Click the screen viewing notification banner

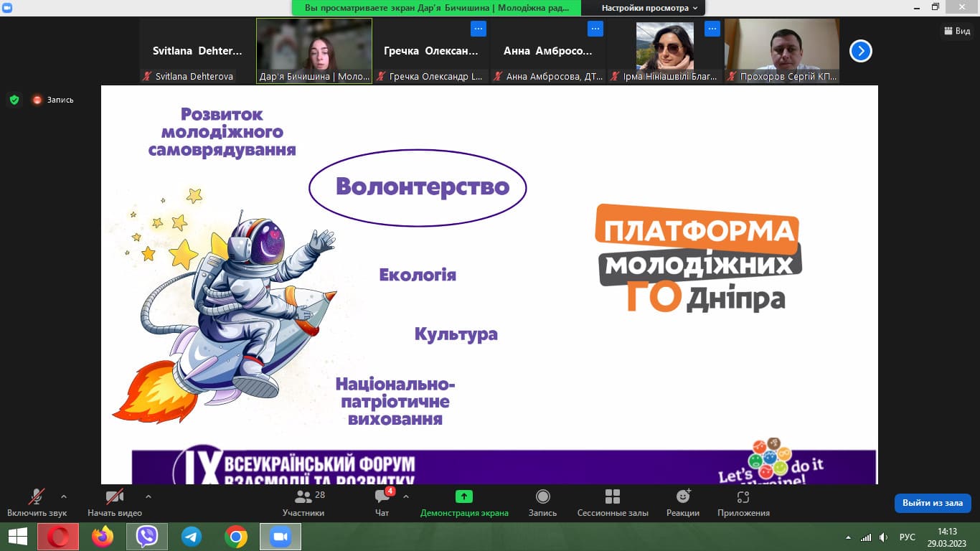coord(437,8)
